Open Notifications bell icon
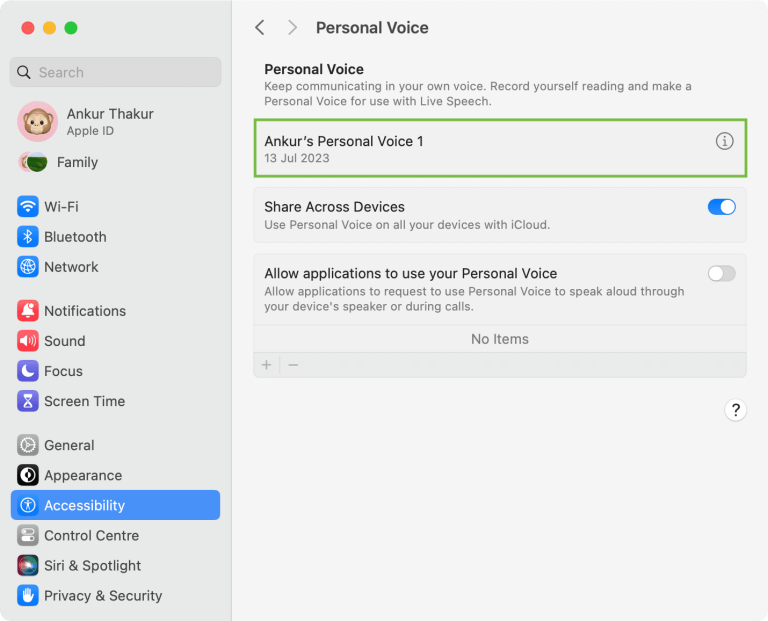The height and width of the screenshot is (621, 768). 28,311
